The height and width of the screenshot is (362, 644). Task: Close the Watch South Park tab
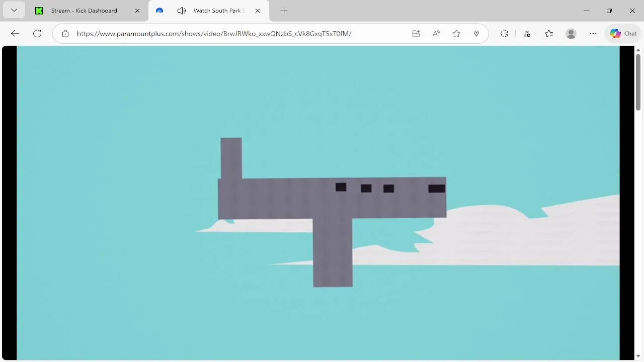(258, 11)
